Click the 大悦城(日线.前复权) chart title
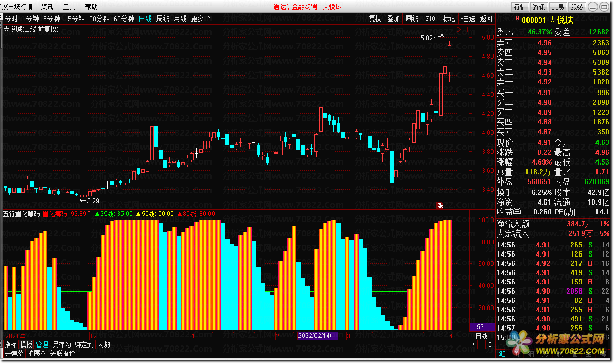Screen dimensions: 615x364 point(31,30)
